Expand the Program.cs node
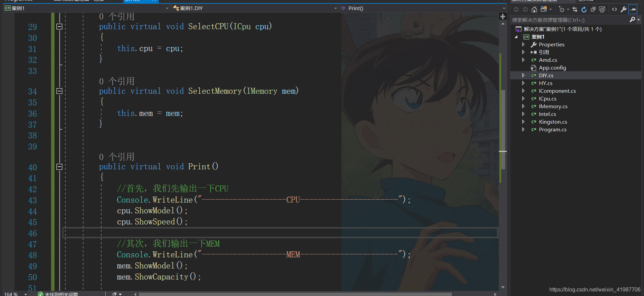Image resolution: width=644 pixels, height=296 pixels. [x=523, y=129]
